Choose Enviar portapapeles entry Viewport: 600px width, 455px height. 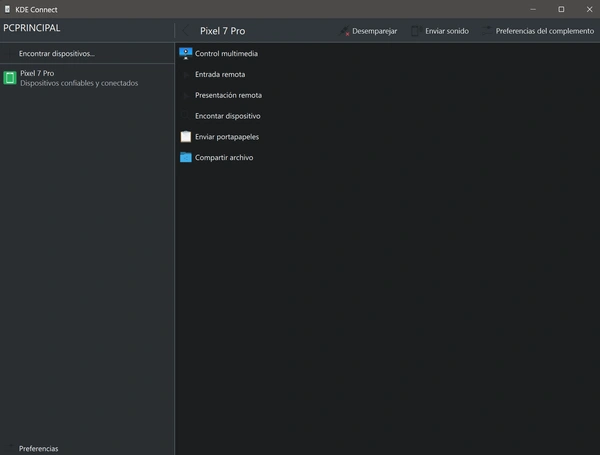coord(387,137)
